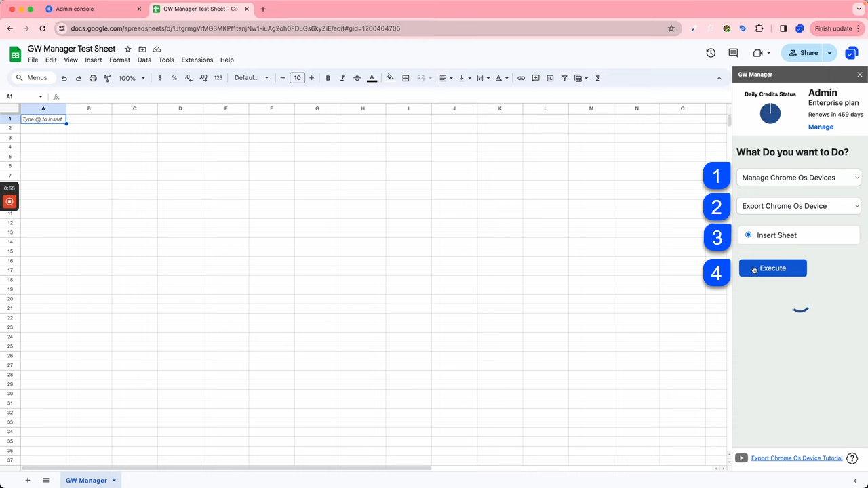Image resolution: width=868 pixels, height=488 pixels.
Task: Format as currency with dollar icon
Action: point(160,78)
